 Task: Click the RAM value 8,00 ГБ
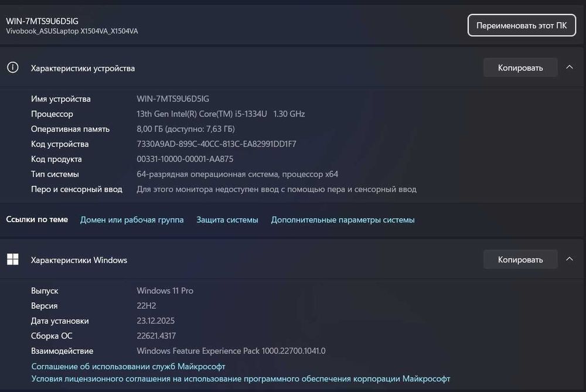tap(186, 129)
